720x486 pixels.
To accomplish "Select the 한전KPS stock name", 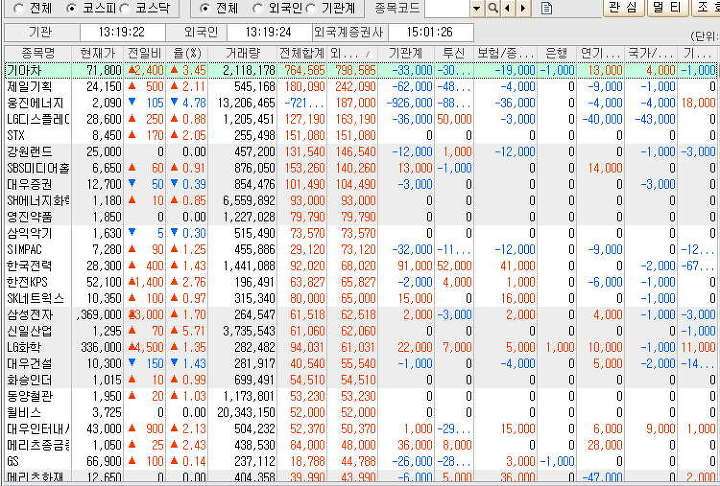I will click(27, 282).
